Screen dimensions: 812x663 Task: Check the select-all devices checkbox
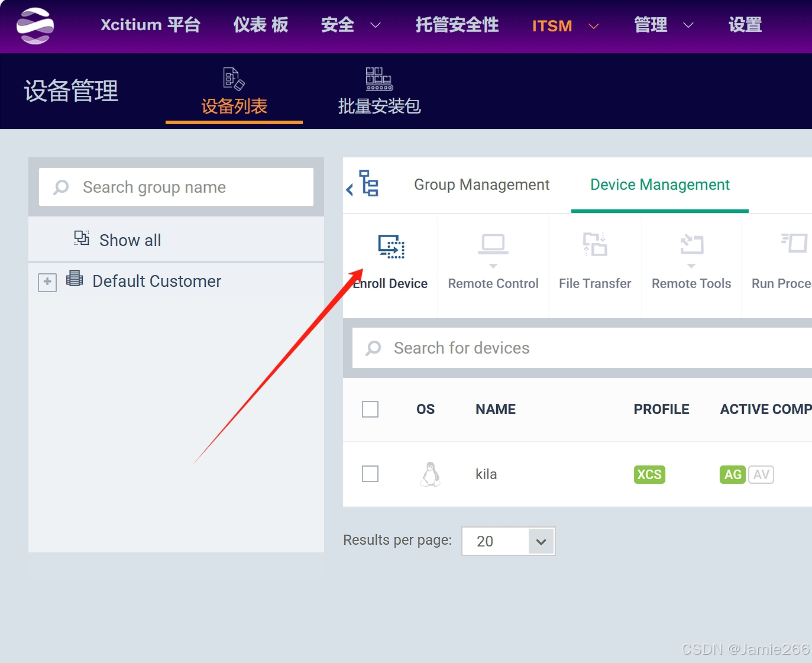tap(370, 409)
